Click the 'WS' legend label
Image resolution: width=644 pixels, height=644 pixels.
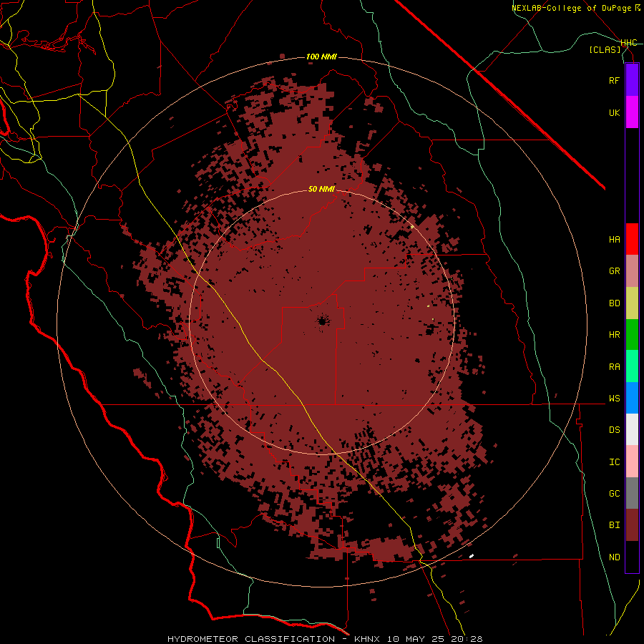coord(614,398)
